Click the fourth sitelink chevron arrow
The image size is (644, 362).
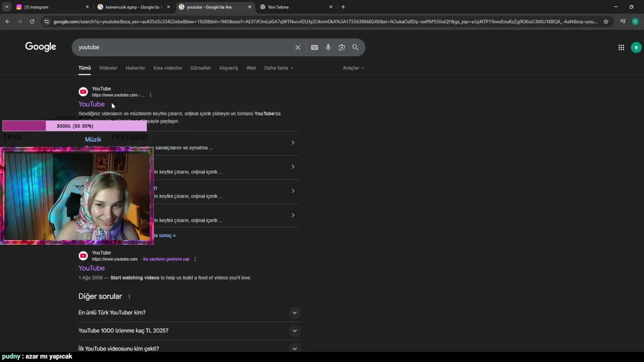293,215
